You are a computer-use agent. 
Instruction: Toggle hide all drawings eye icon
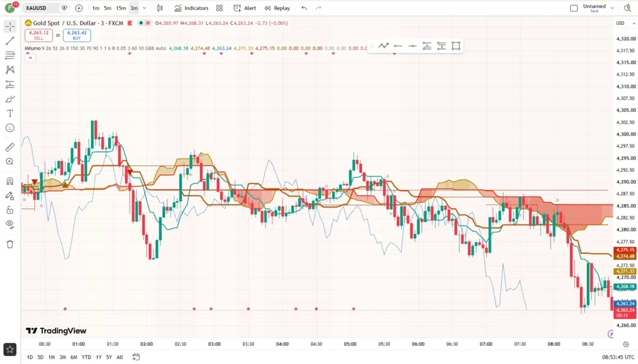[x=10, y=224]
